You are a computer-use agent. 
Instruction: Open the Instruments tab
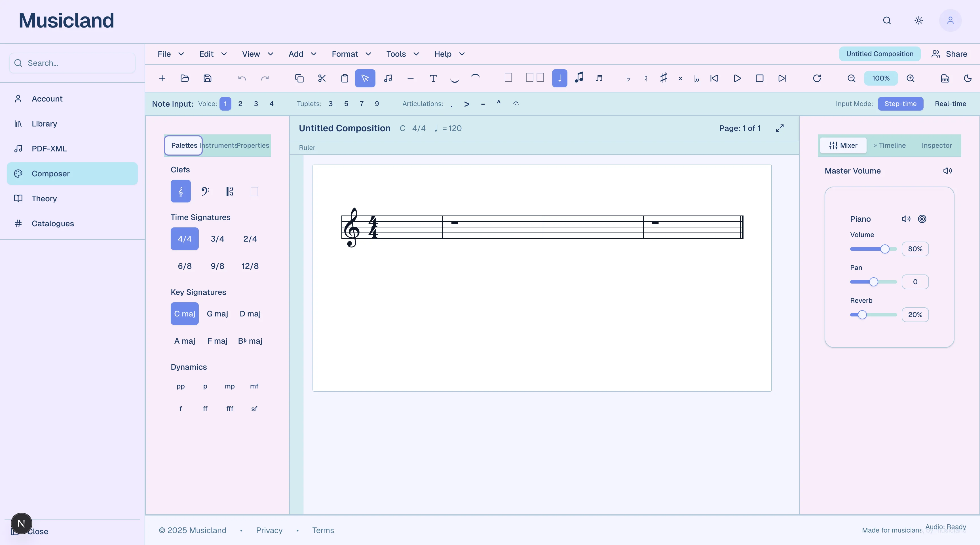pos(218,145)
